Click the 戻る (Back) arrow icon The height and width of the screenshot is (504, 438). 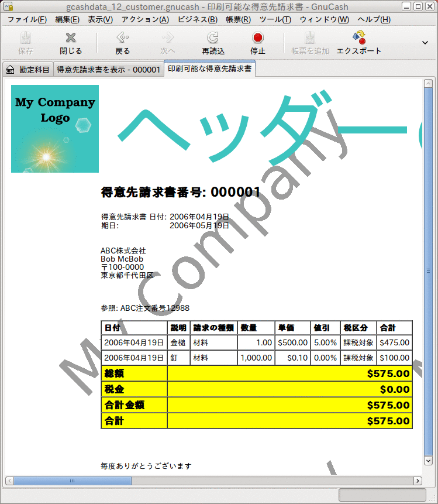coord(122,39)
